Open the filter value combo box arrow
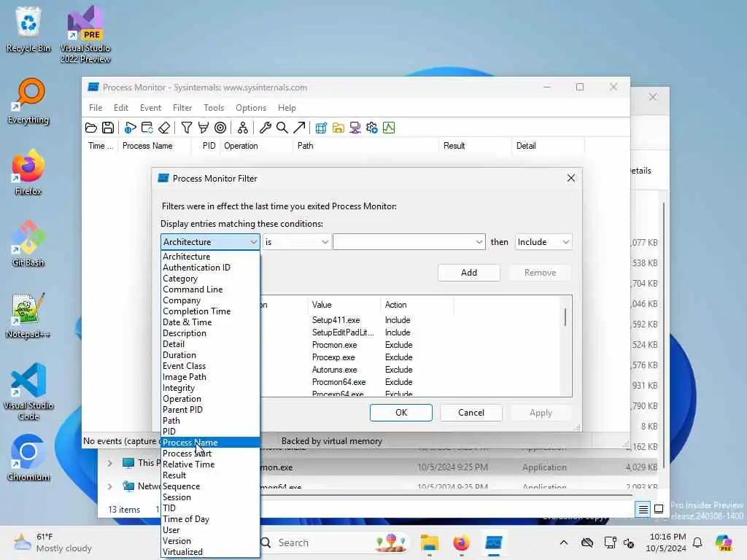 (479, 242)
